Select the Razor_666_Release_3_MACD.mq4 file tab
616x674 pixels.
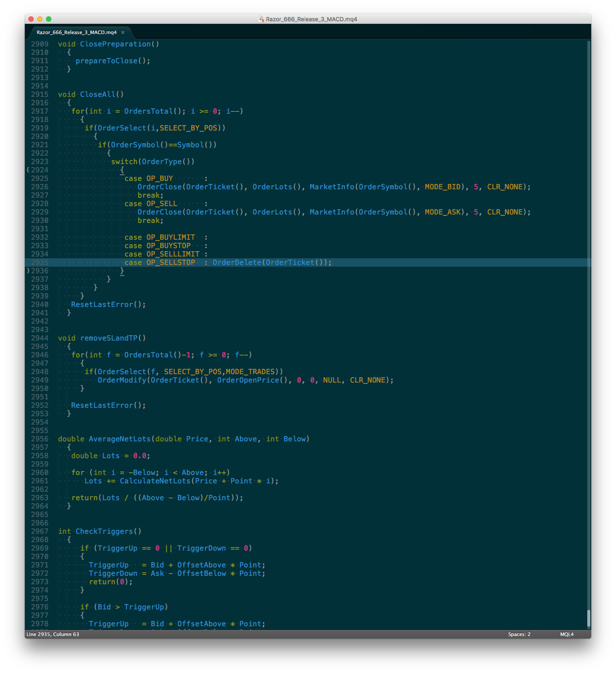[76, 33]
